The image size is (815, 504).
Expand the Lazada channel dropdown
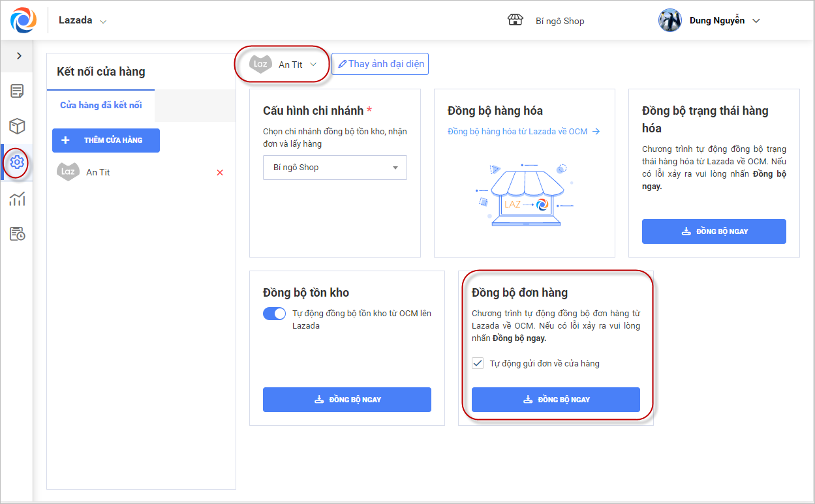(103, 22)
